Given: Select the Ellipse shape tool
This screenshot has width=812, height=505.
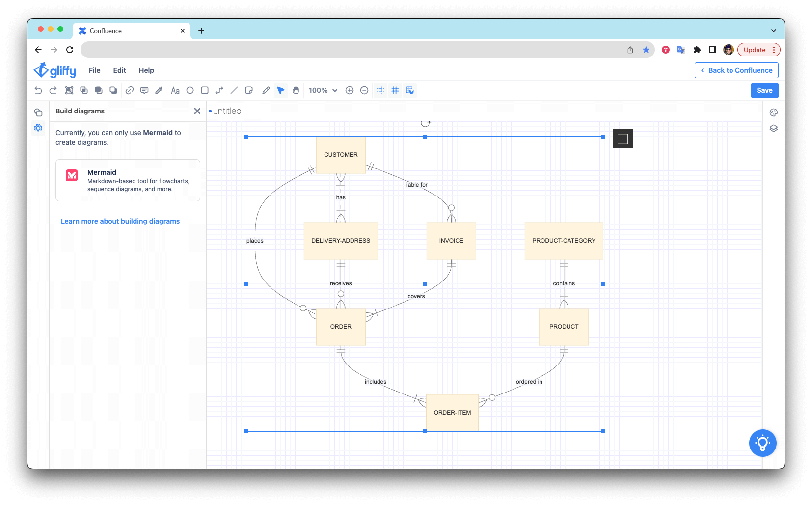Looking at the screenshot, I should [x=190, y=90].
